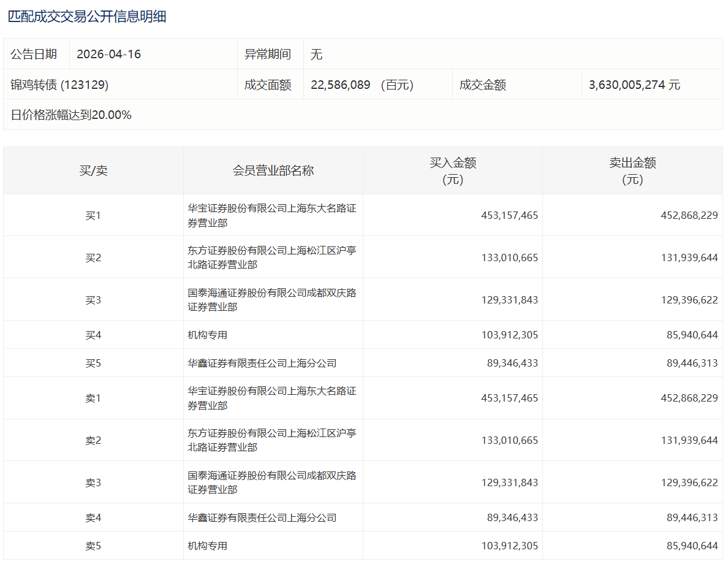Image resolution: width=728 pixels, height=564 pixels.
Task: Click the 卖1 row label cell
Action: (93, 398)
